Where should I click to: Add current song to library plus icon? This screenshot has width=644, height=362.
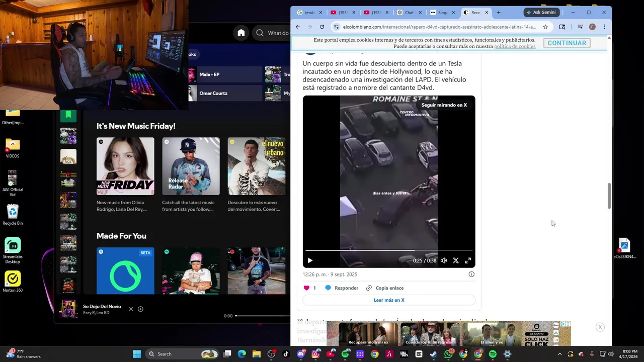(x=140, y=309)
